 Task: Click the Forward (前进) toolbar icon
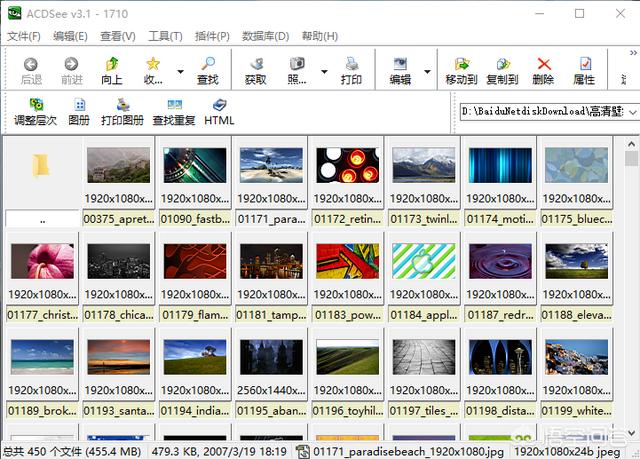[71, 64]
